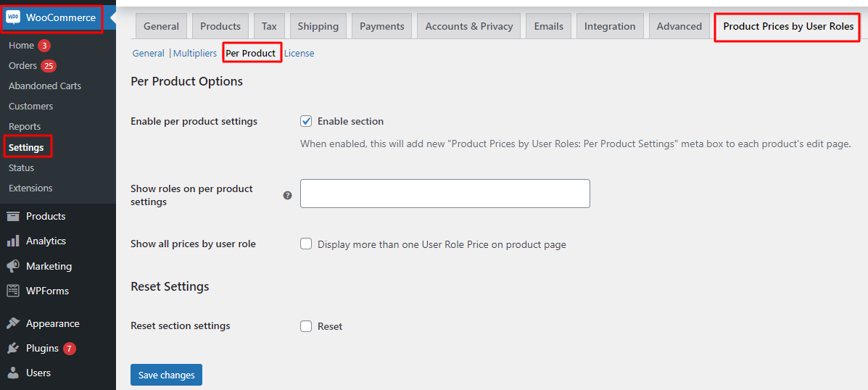Image resolution: width=868 pixels, height=390 pixels.
Task: Switch to the Shipping tab
Action: click(x=318, y=26)
